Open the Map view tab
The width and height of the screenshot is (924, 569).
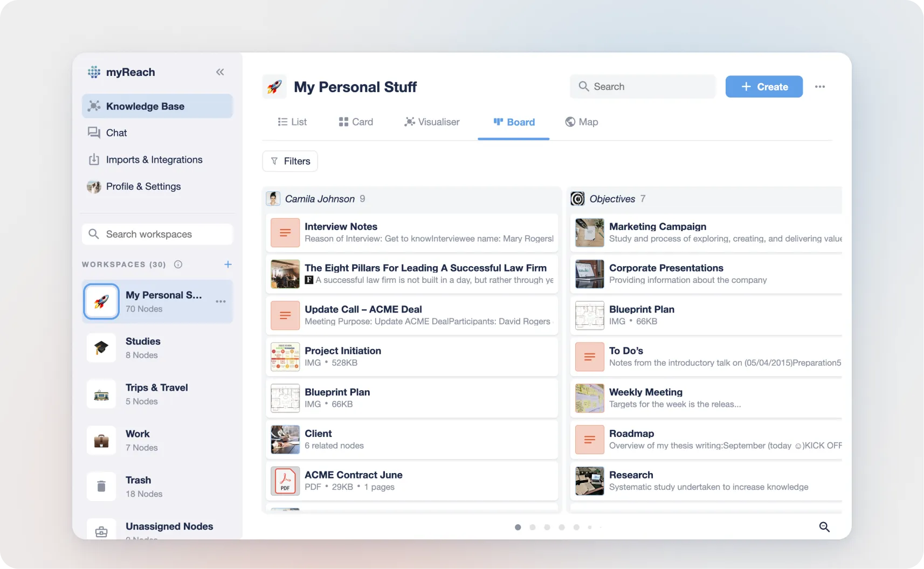(582, 122)
